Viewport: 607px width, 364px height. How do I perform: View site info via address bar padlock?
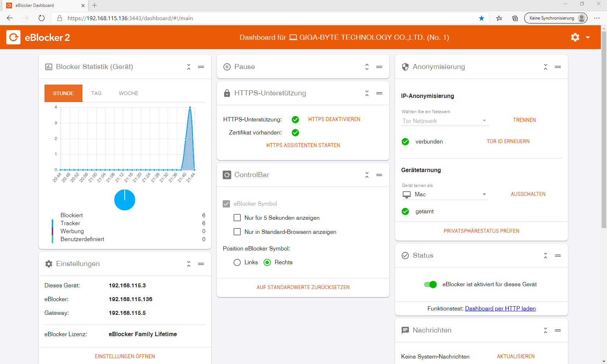[x=60, y=18]
